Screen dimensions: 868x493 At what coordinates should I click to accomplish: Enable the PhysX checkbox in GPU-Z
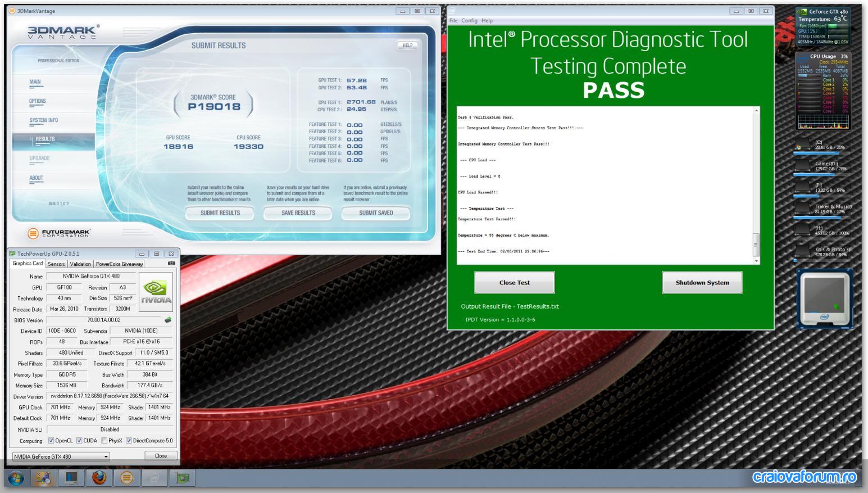click(x=104, y=441)
